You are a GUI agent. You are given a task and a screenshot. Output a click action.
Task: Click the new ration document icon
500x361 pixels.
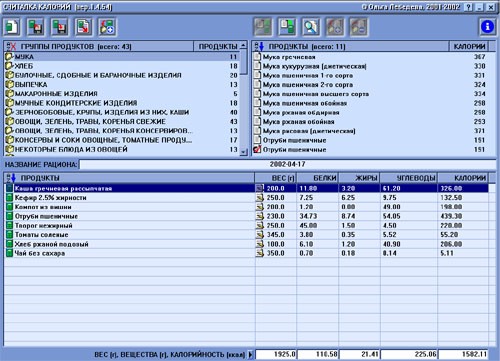(x=12, y=27)
